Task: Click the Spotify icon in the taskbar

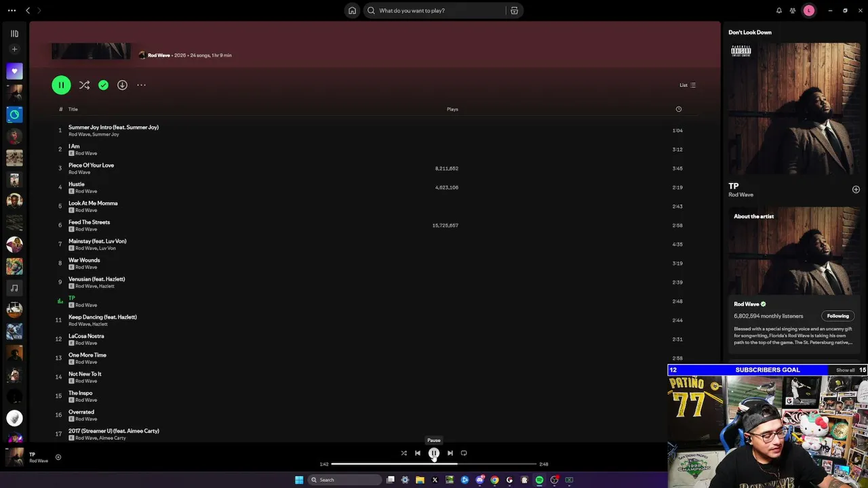Action: (539, 480)
